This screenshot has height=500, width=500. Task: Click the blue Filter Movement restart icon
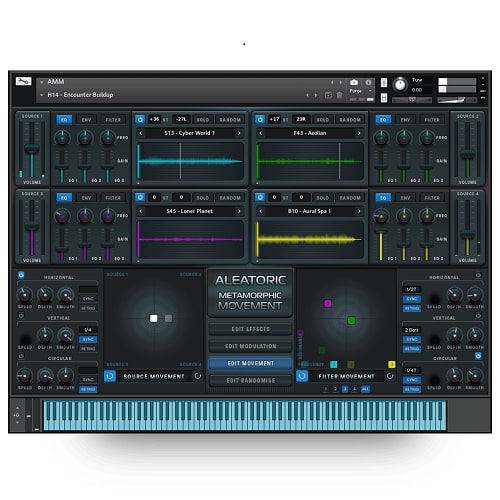click(x=302, y=376)
